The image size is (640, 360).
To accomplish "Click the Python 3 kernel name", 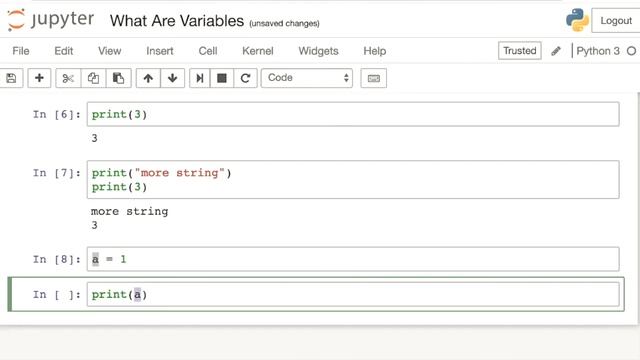I will (x=598, y=51).
